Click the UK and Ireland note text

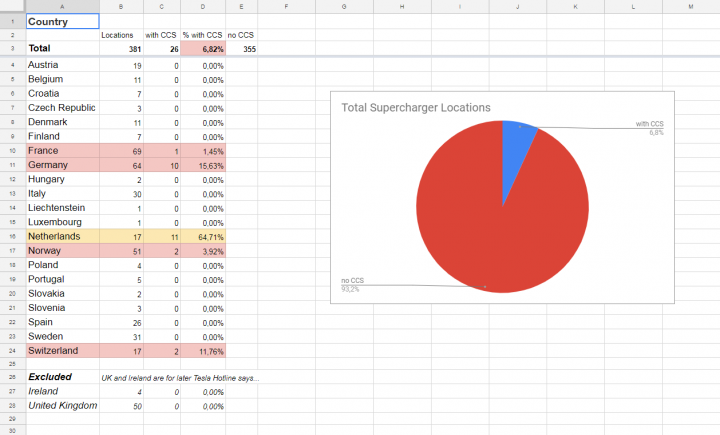click(180, 378)
